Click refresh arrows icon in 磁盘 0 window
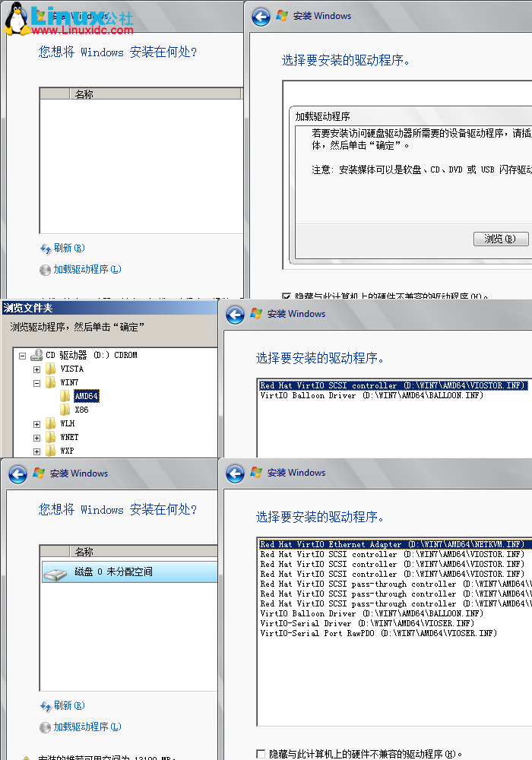The width and height of the screenshot is (532, 760). [46, 706]
